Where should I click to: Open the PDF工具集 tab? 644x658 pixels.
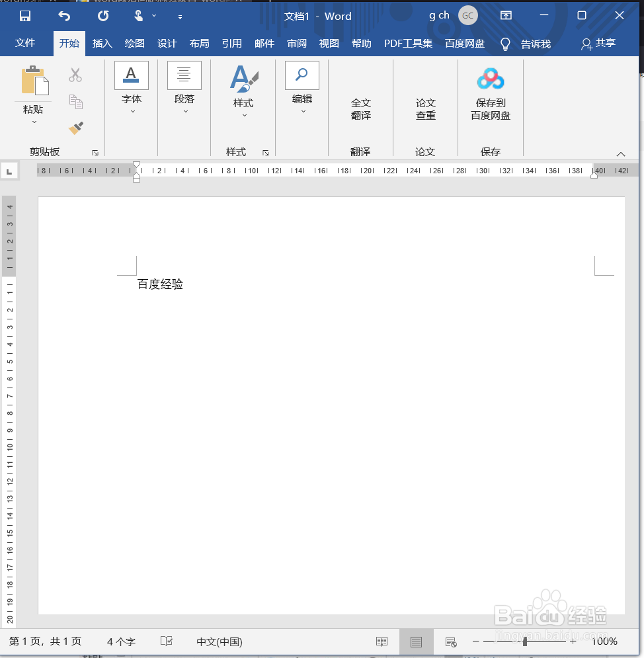point(408,43)
